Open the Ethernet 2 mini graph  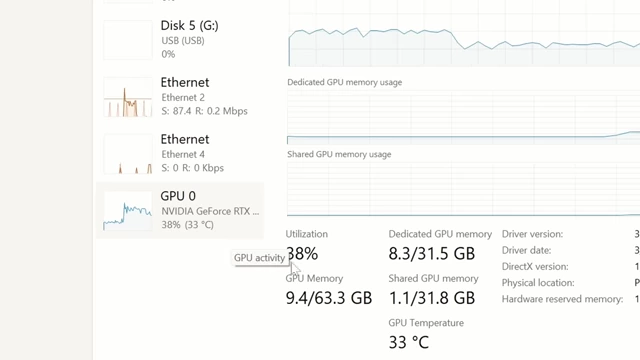click(128, 97)
